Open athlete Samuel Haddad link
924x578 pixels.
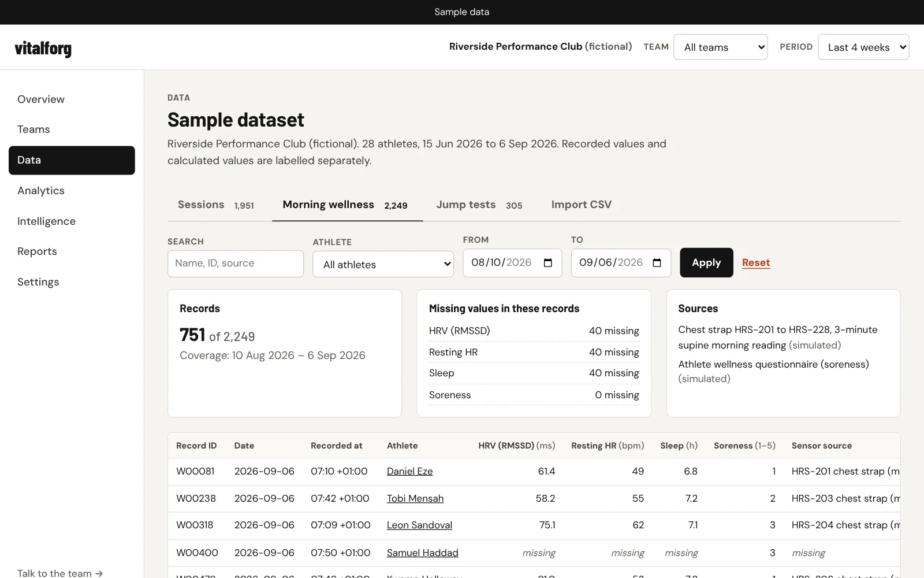422,553
